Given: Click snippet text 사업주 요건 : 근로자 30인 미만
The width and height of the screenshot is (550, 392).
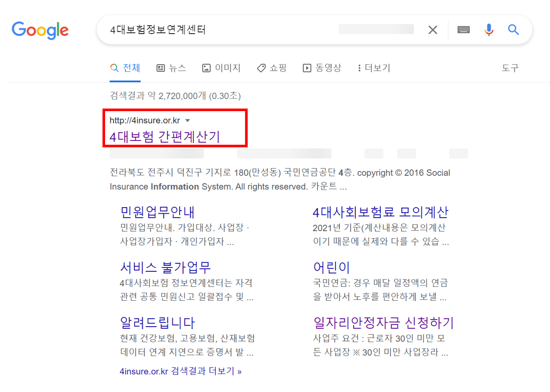Looking at the screenshot, I should 380,345.
